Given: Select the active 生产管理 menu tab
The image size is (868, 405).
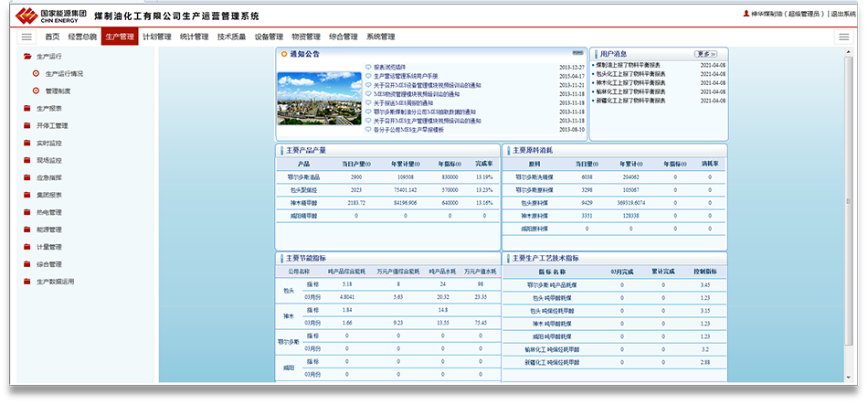Looking at the screenshot, I should (120, 37).
